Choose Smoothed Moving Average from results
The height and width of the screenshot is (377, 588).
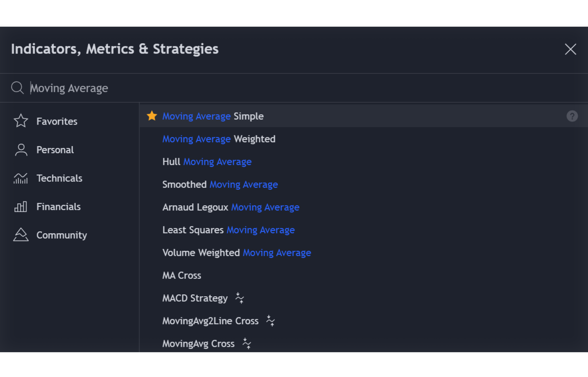pyautogui.click(x=220, y=184)
